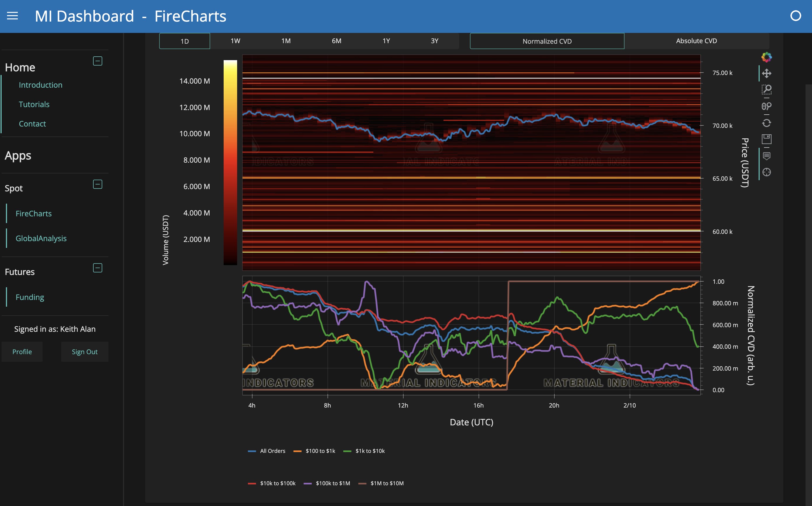Toggle the Crosshair tool
Viewport: 812px width, 506px height.
tap(766, 172)
